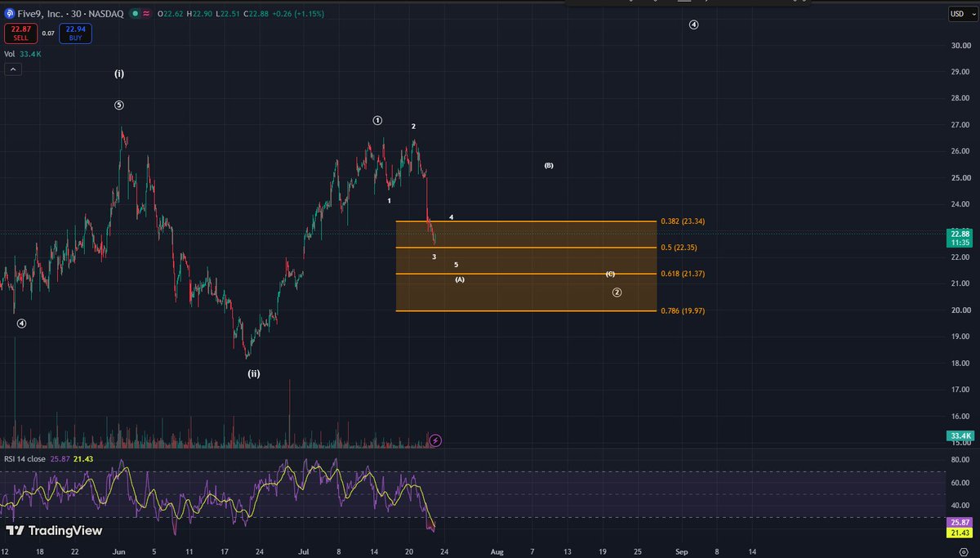Select the RSI 14 close legend
The image size is (980, 558).
[24, 459]
